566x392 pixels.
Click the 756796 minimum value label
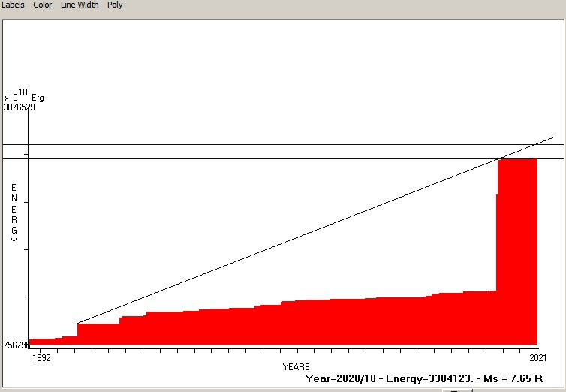coord(15,345)
